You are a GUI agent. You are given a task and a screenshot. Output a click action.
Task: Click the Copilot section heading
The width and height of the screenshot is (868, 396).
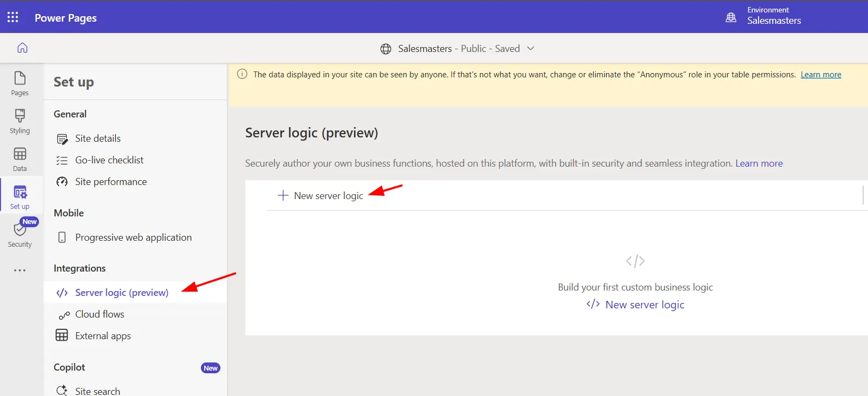click(69, 367)
